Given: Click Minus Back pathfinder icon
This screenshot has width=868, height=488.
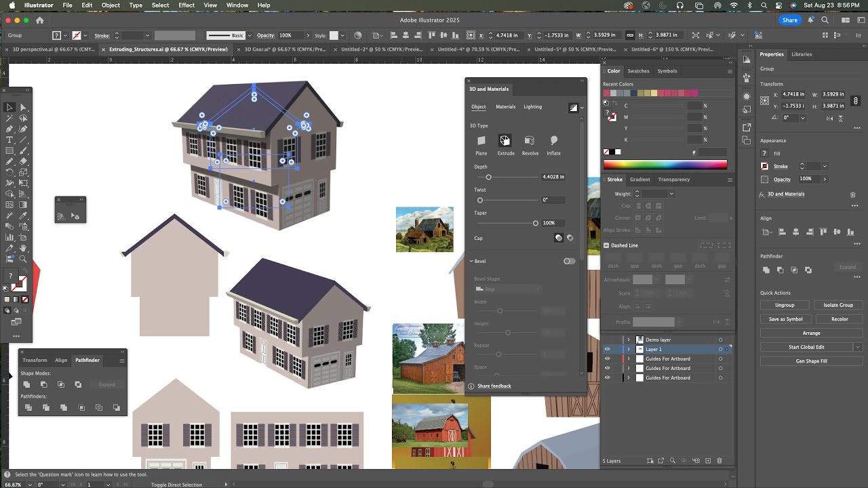Looking at the screenshot, I should coord(117,407).
